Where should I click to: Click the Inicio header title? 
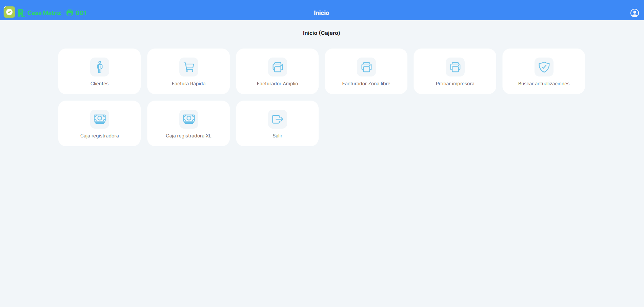coord(321,13)
